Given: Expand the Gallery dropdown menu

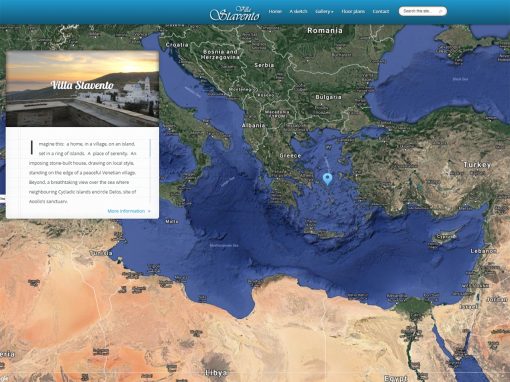Looking at the screenshot, I should 324,11.
